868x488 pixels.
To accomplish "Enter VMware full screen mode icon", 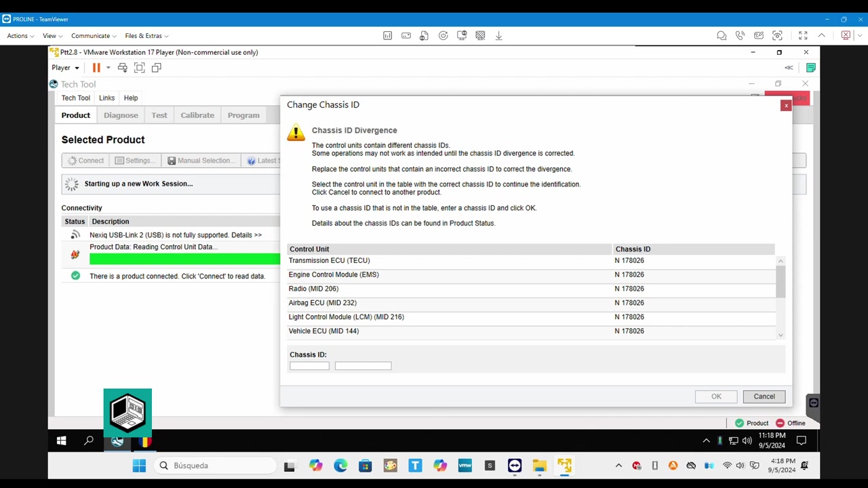I will click(x=140, y=68).
